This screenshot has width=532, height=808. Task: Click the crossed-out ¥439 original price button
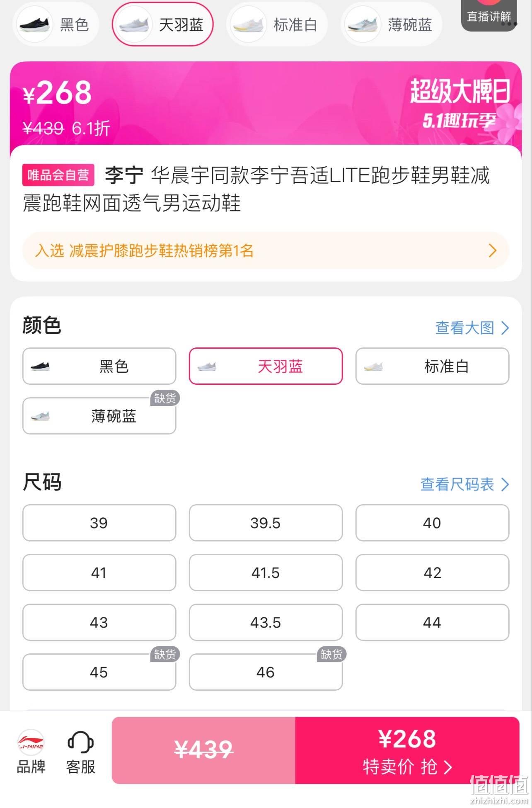(x=203, y=750)
